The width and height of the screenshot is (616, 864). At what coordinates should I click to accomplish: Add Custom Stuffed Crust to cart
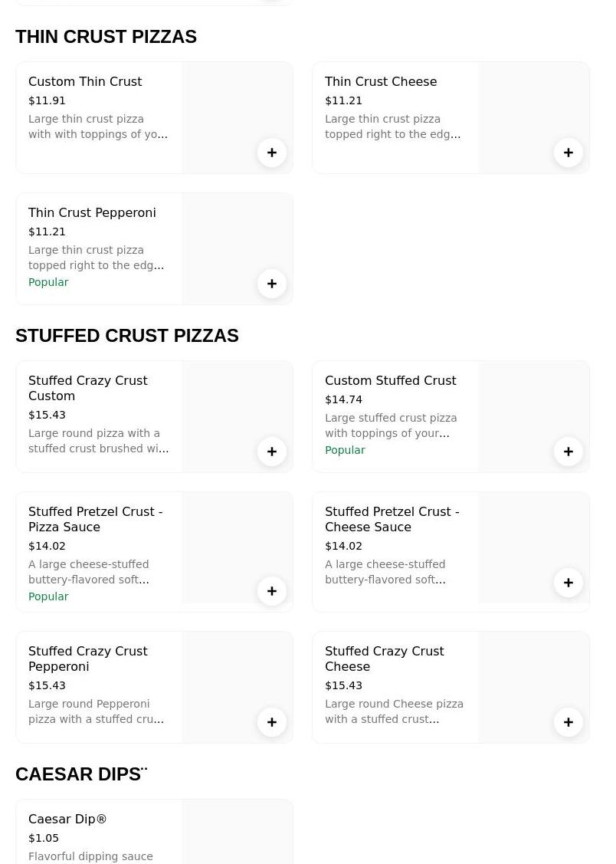[x=568, y=452]
